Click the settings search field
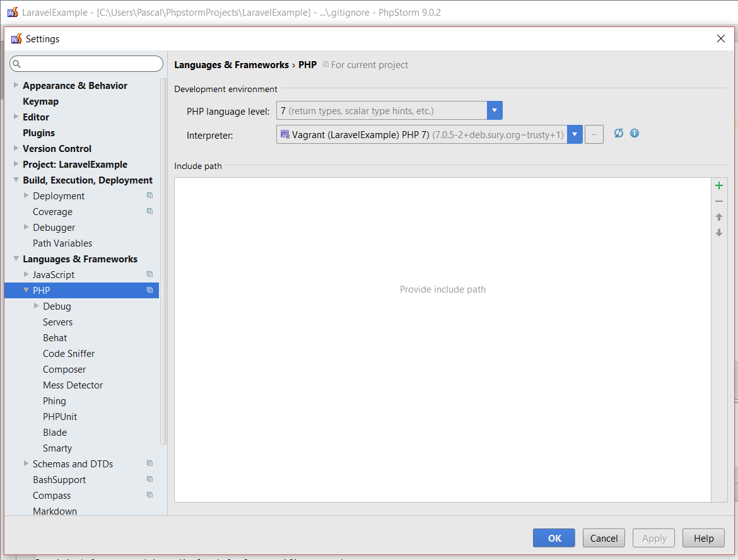Viewport: 738px width, 560px height. click(86, 64)
